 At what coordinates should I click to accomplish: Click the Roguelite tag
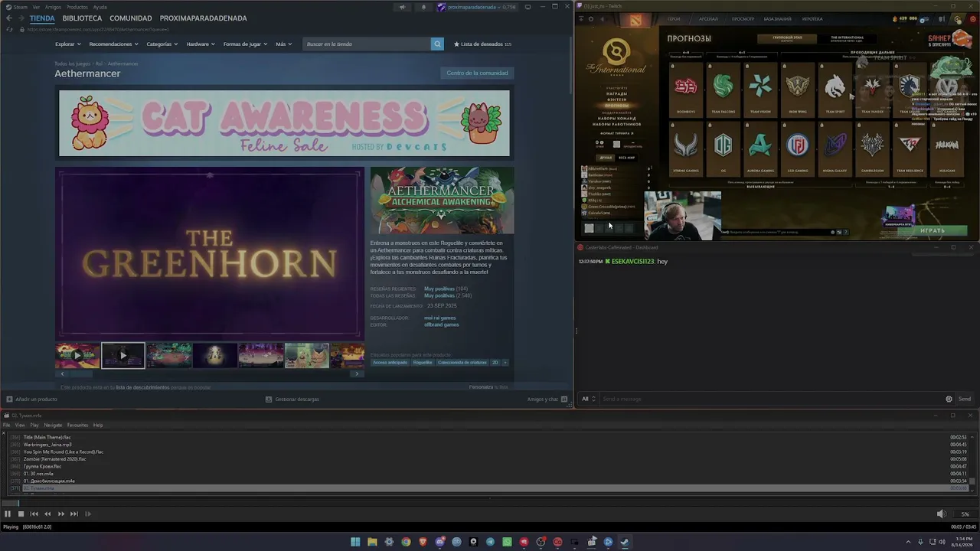click(x=423, y=362)
